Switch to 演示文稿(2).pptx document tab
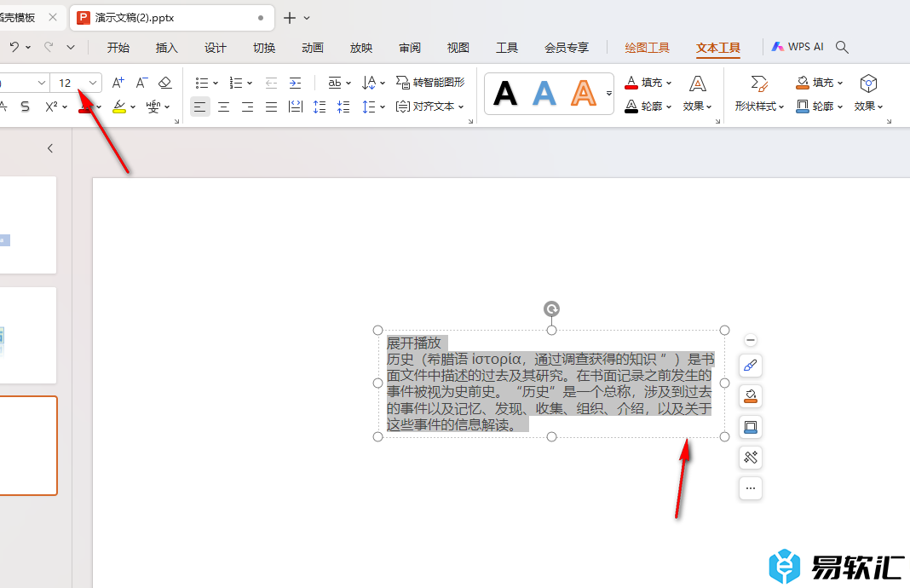Viewport: 910px width, 588px height. tap(172, 18)
